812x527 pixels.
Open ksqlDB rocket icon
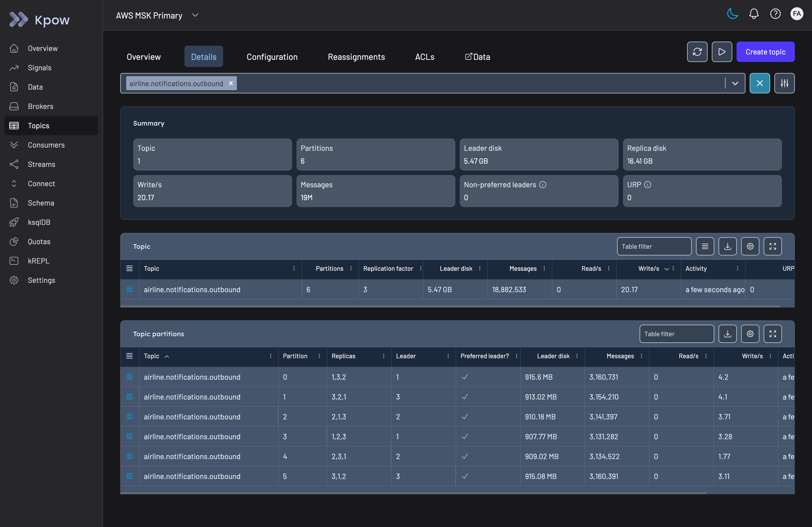pyautogui.click(x=14, y=222)
